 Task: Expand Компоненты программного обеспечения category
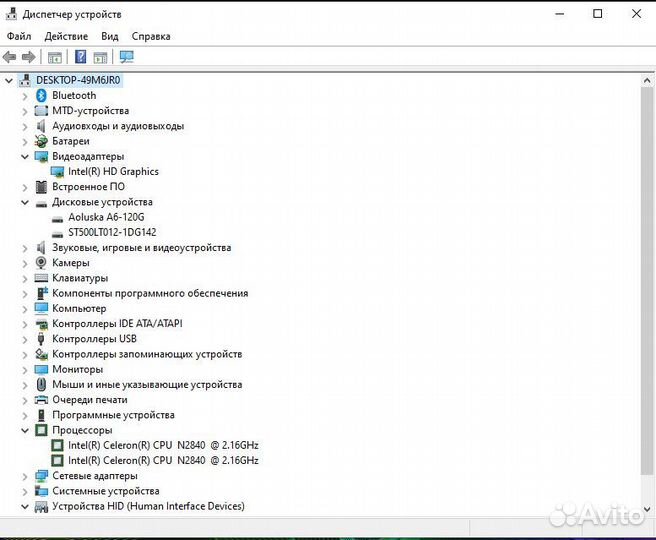point(25,294)
